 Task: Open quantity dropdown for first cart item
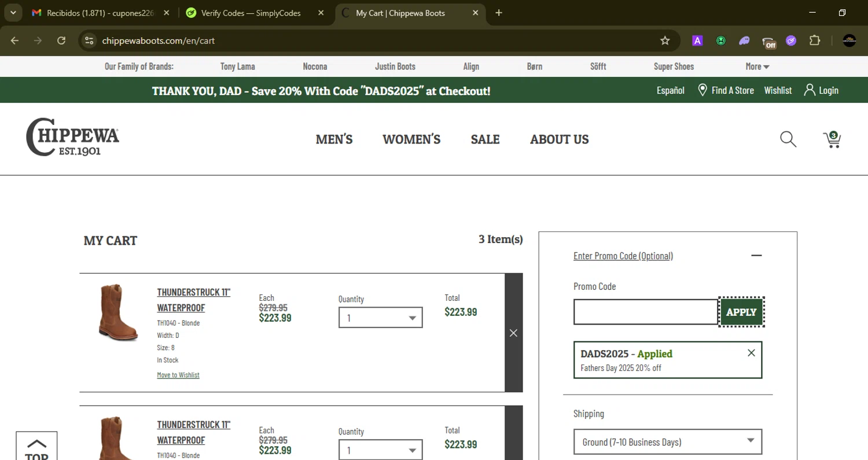click(x=381, y=318)
